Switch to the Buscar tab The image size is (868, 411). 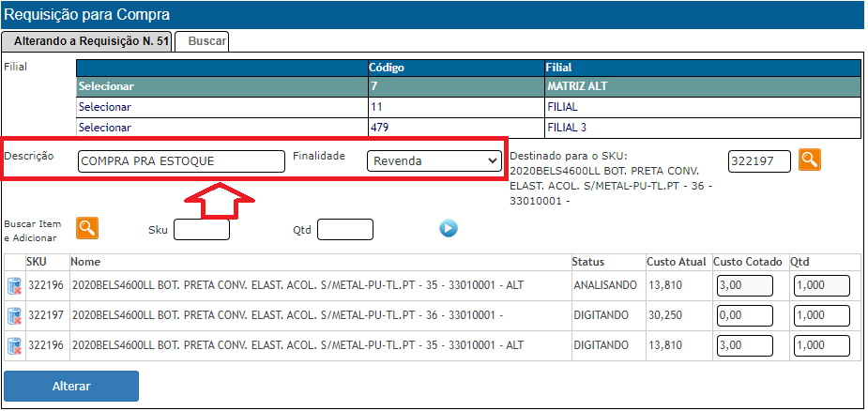(202, 41)
